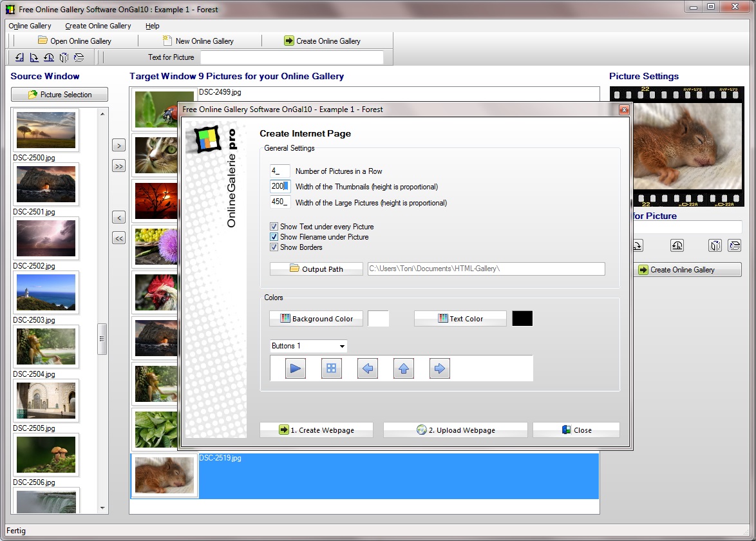Choose the Output Path folder button
This screenshot has height=541, width=756.
pyautogui.click(x=316, y=269)
